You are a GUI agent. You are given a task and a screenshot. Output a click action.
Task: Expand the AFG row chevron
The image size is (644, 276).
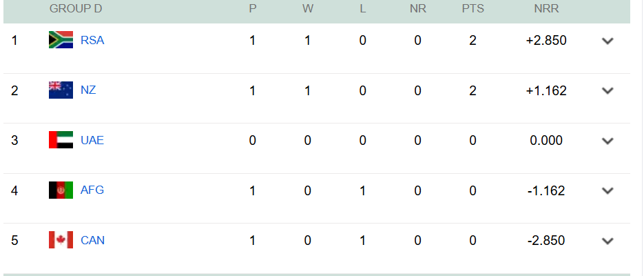(x=607, y=190)
